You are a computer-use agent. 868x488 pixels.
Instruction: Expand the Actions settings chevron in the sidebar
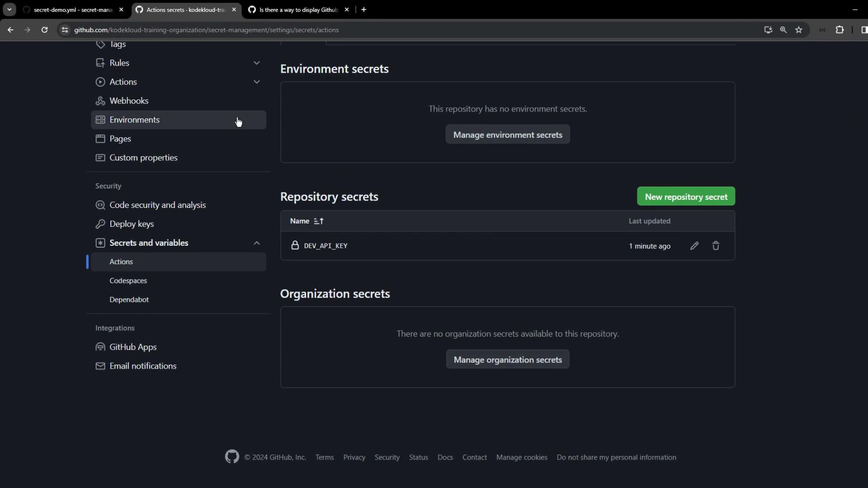coord(256,82)
